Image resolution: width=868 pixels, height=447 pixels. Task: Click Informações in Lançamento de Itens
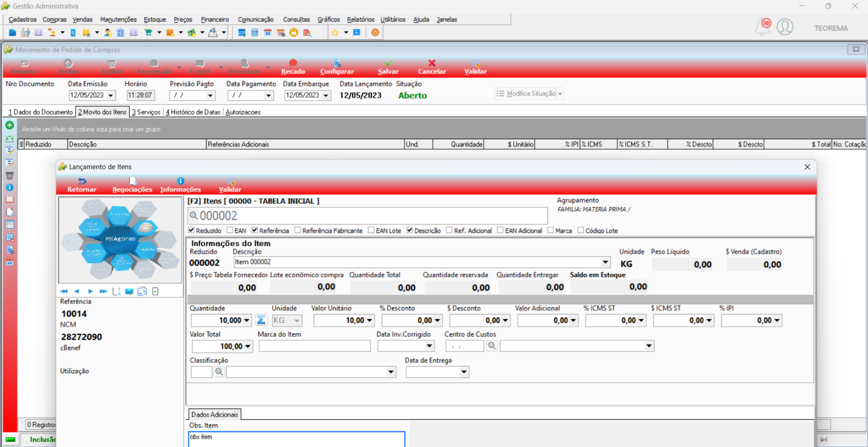pyautogui.click(x=180, y=185)
